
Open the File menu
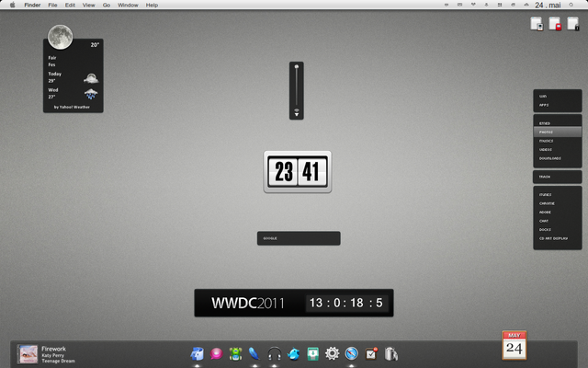[52, 5]
